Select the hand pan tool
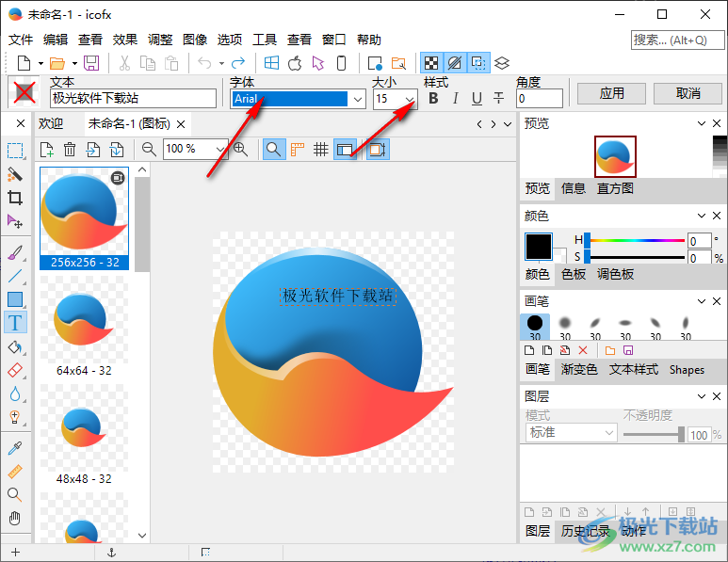This screenshot has height=562, width=728. coord(15,518)
